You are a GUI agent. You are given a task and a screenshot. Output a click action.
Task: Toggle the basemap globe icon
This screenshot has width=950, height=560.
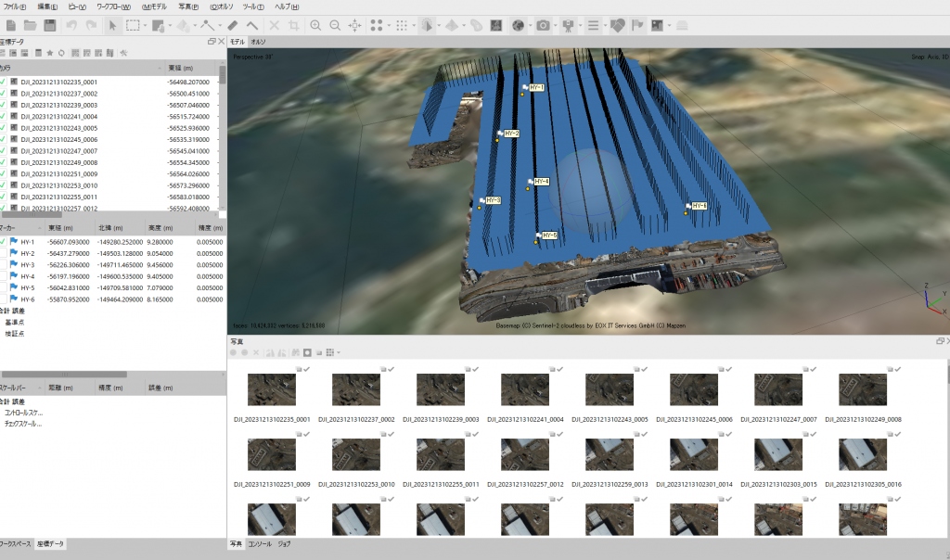click(518, 25)
